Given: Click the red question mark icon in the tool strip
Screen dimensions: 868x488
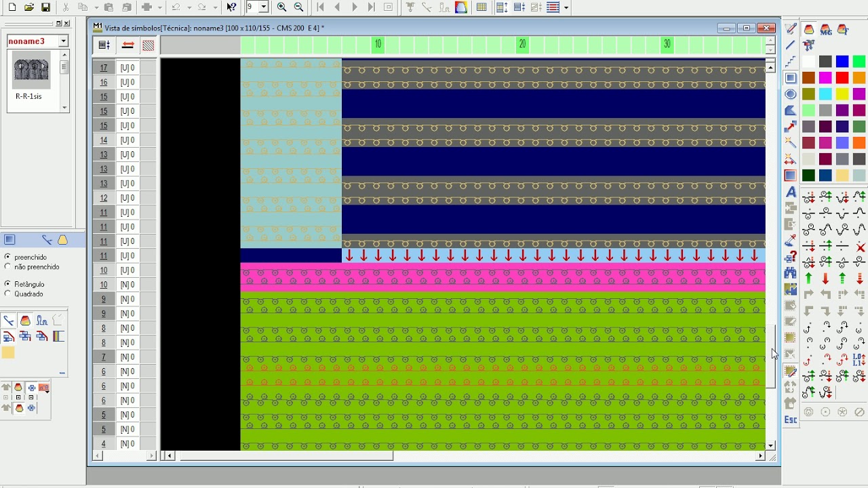Looking at the screenshot, I should (x=791, y=257).
